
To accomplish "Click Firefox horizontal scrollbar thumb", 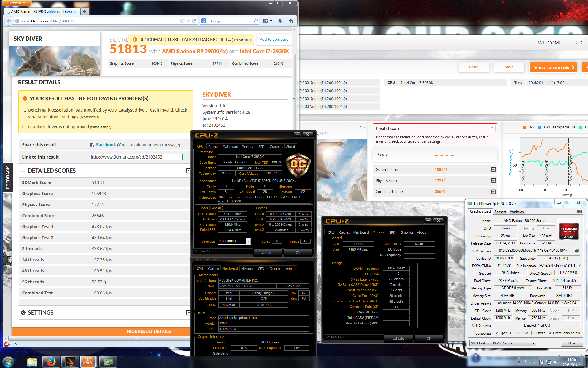I will 137,338.
